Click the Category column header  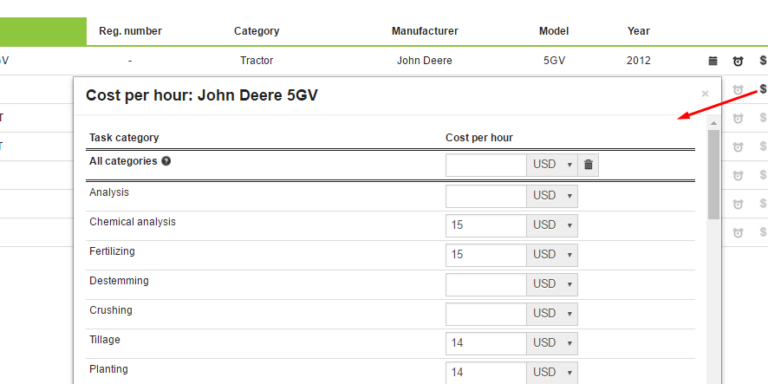(257, 31)
